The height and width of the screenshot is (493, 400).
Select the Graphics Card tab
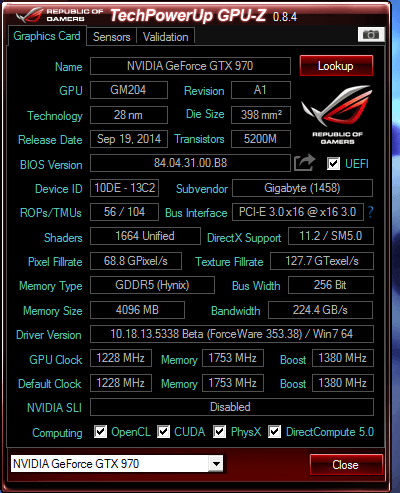tap(47, 36)
